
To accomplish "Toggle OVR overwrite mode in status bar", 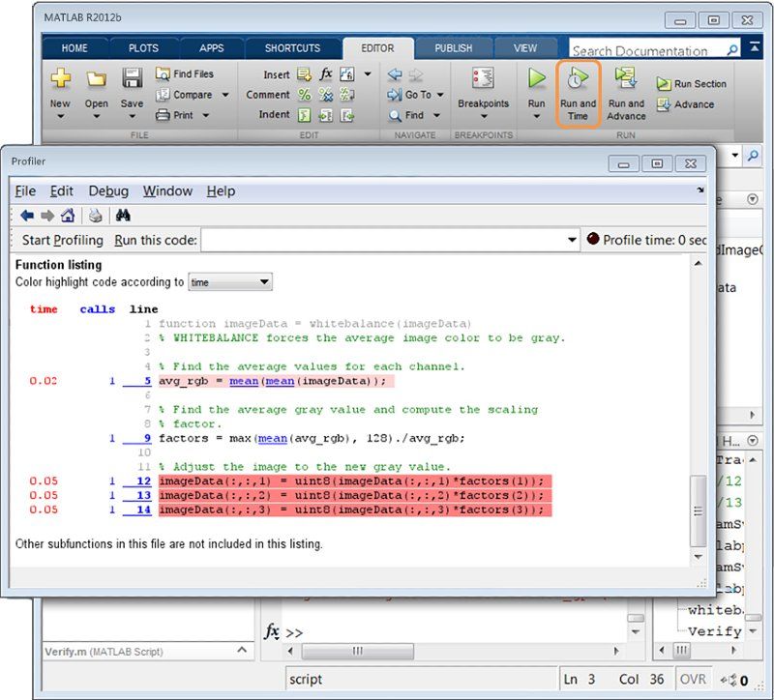I will point(692,679).
